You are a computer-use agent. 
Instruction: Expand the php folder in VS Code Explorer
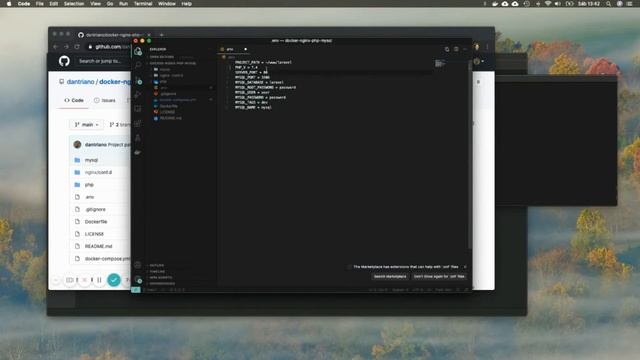coord(163,82)
